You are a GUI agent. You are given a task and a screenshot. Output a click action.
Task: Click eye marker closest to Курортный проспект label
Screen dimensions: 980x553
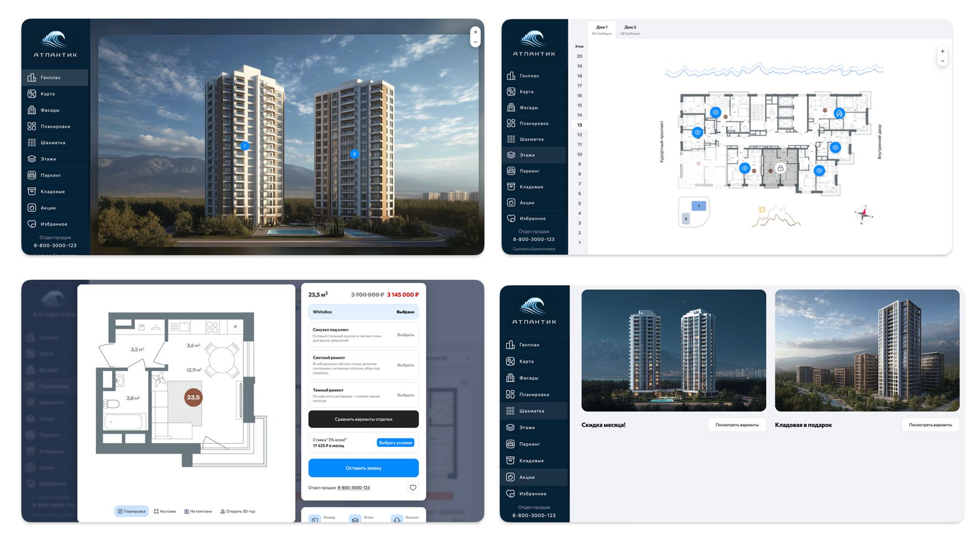(x=698, y=133)
